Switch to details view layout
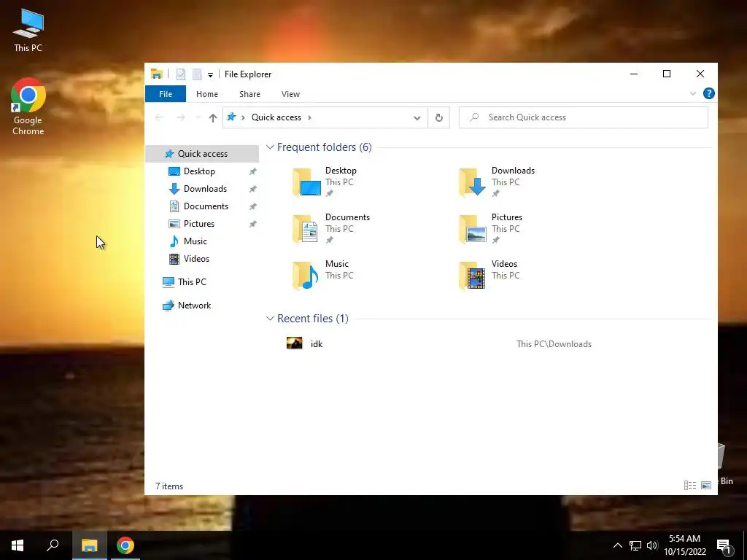The height and width of the screenshot is (560, 747). [690, 485]
